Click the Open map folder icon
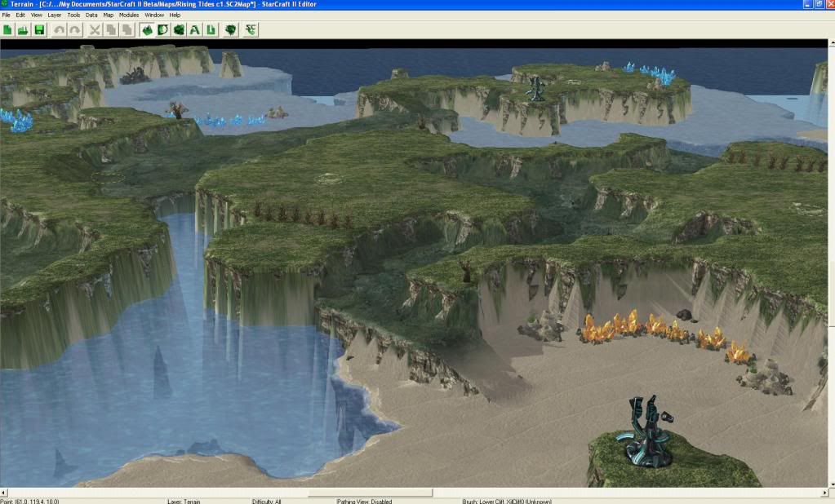 pos(23,30)
